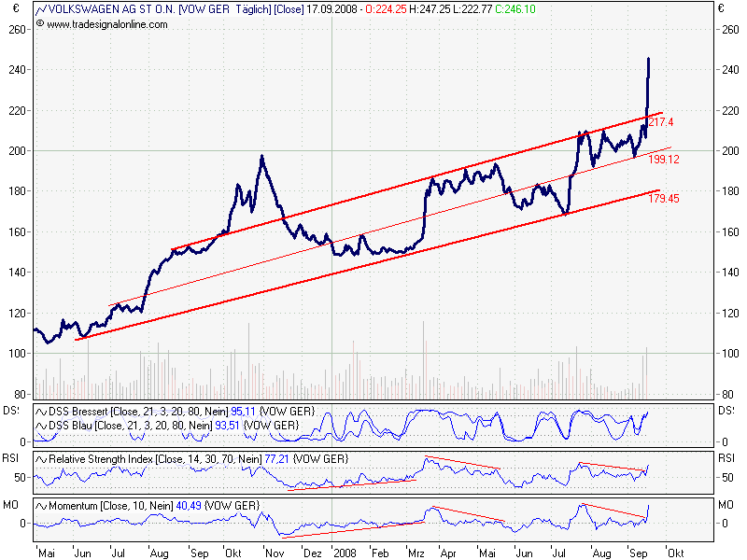
Task: Click the Mrz month label on time axis
Action: 416,553
